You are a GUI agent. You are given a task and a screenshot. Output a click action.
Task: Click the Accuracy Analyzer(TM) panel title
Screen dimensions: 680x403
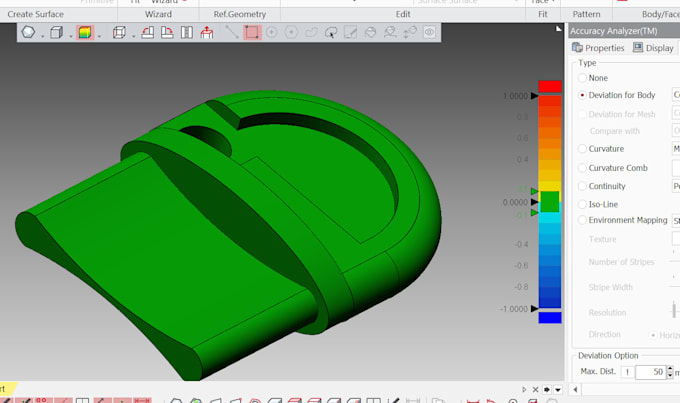pyautogui.click(x=613, y=31)
